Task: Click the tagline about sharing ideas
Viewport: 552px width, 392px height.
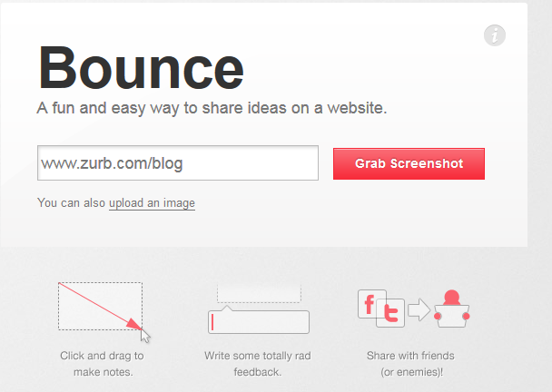Action: pyautogui.click(x=212, y=108)
